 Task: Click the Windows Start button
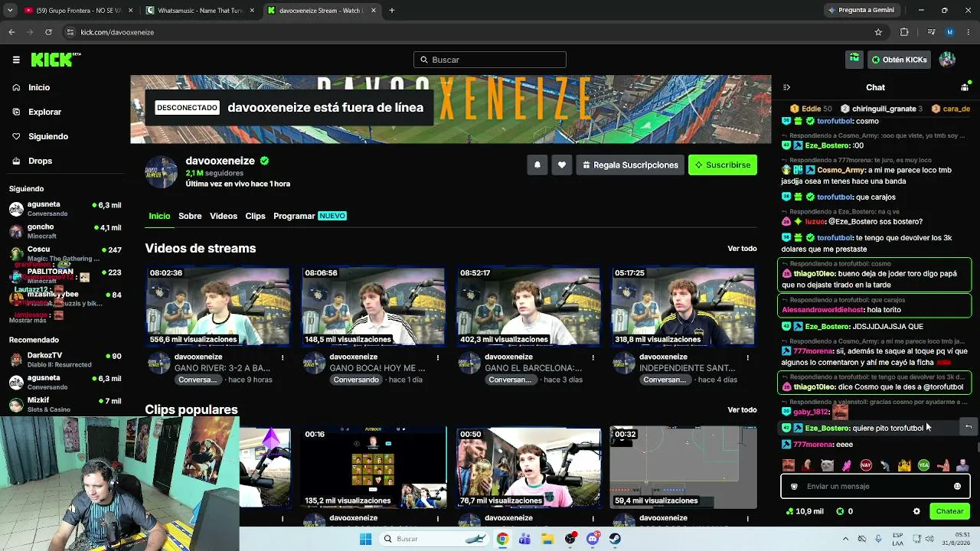coord(366,539)
